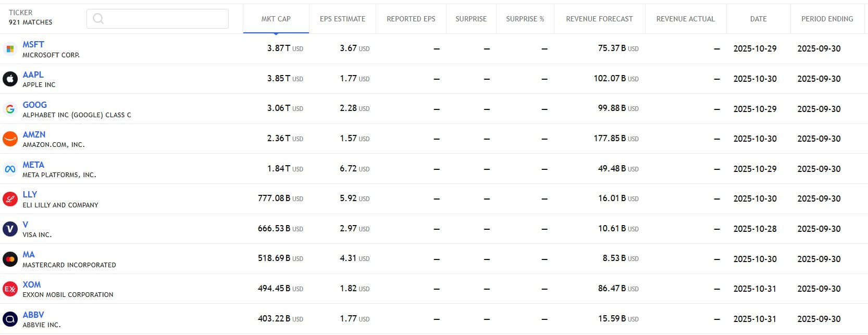Sort by MKT CAP column header
Image resolution: width=868 pixels, height=335 pixels.
point(276,19)
